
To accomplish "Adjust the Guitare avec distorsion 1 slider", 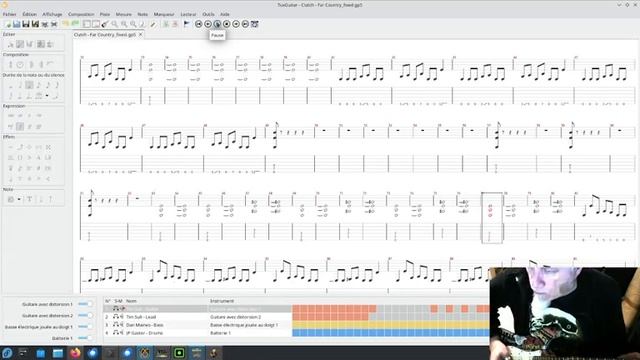I will tap(85, 304).
